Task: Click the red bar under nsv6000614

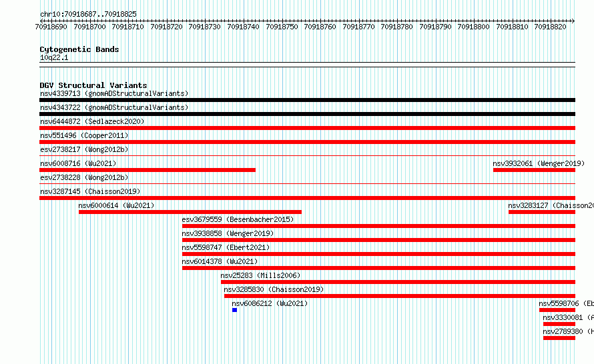Action: pos(190,212)
